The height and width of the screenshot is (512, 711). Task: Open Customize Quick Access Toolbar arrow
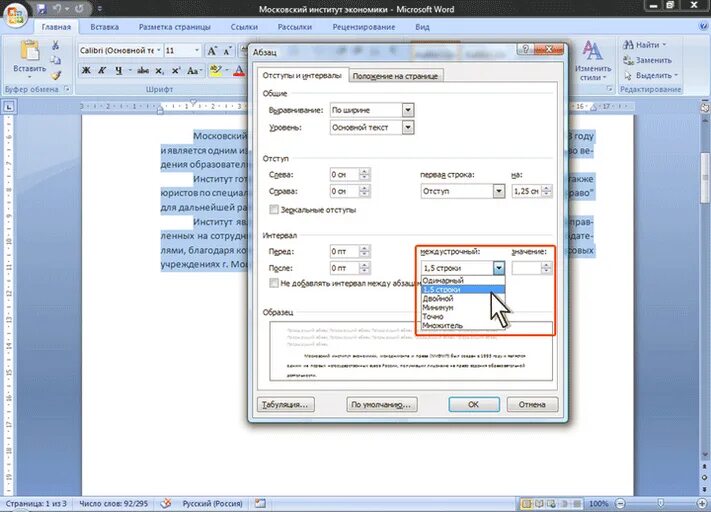coord(100,8)
